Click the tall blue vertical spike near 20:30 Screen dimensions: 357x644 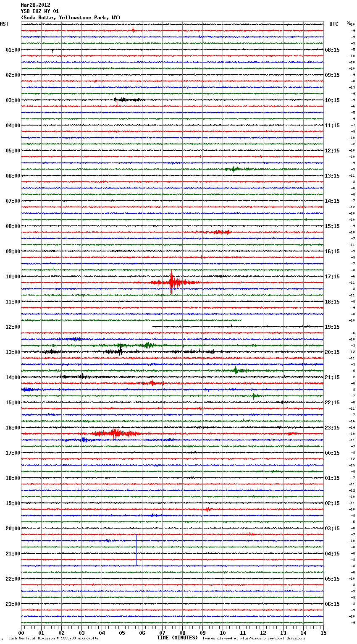coord(136,549)
